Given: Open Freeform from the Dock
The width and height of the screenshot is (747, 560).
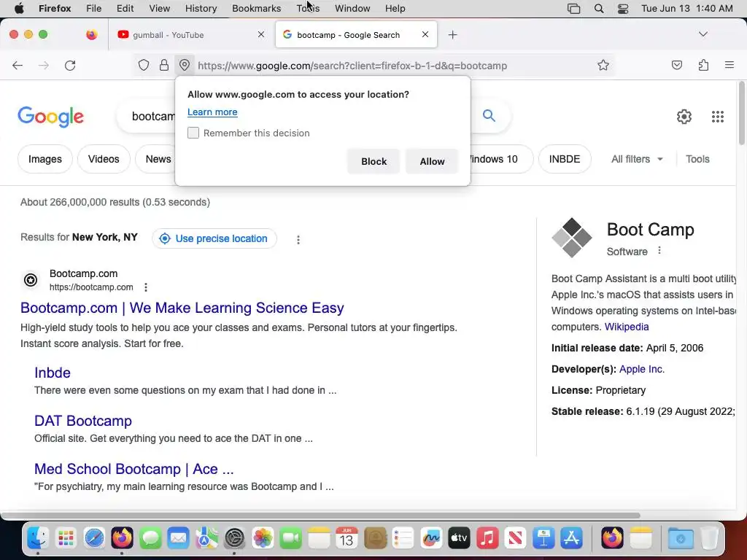Looking at the screenshot, I should [431, 538].
